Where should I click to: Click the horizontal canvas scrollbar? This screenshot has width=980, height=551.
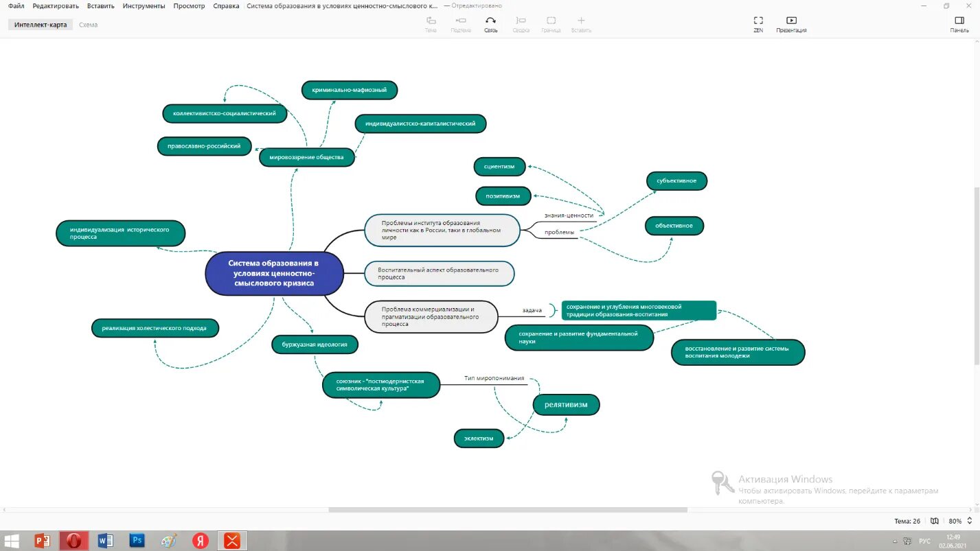508,510
